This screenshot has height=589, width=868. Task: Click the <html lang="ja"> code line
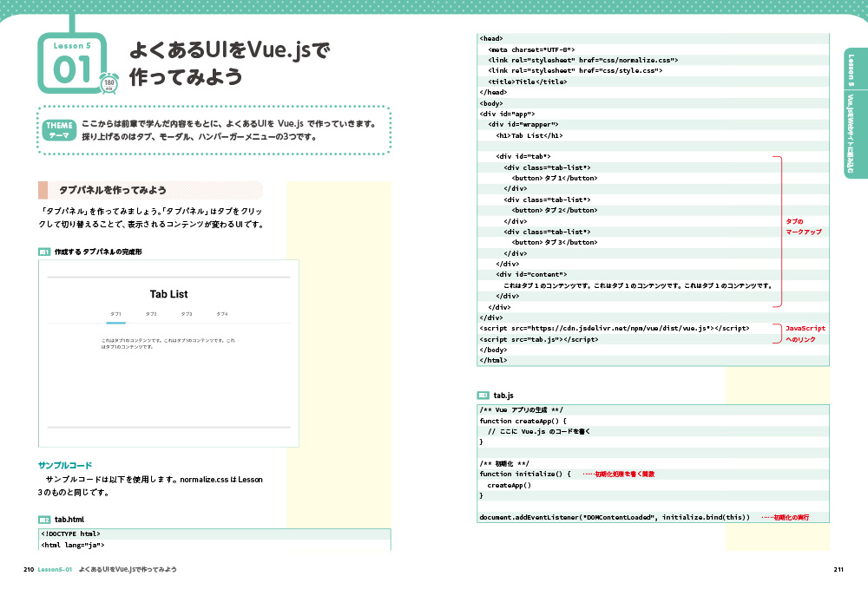click(73, 545)
